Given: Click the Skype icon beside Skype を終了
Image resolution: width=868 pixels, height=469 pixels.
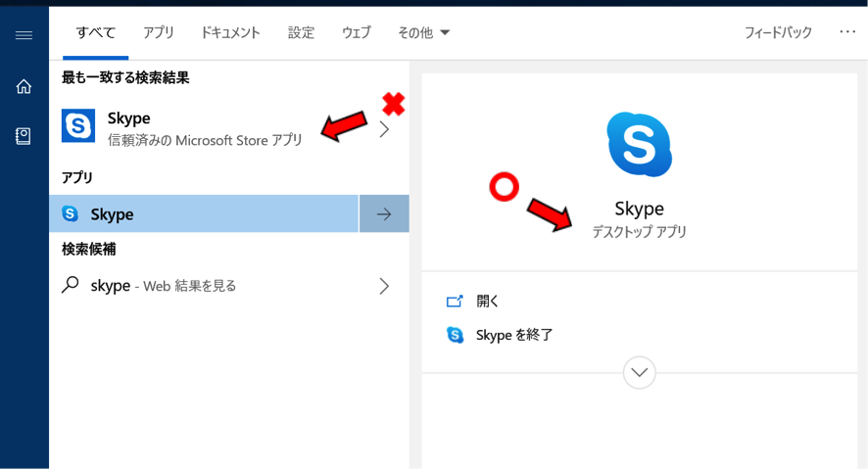Looking at the screenshot, I should click(x=455, y=335).
